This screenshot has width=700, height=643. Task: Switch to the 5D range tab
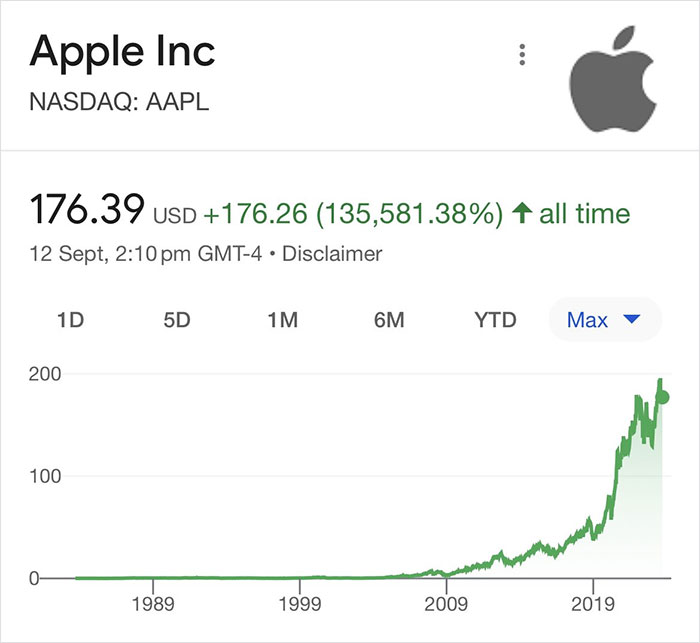coord(176,320)
